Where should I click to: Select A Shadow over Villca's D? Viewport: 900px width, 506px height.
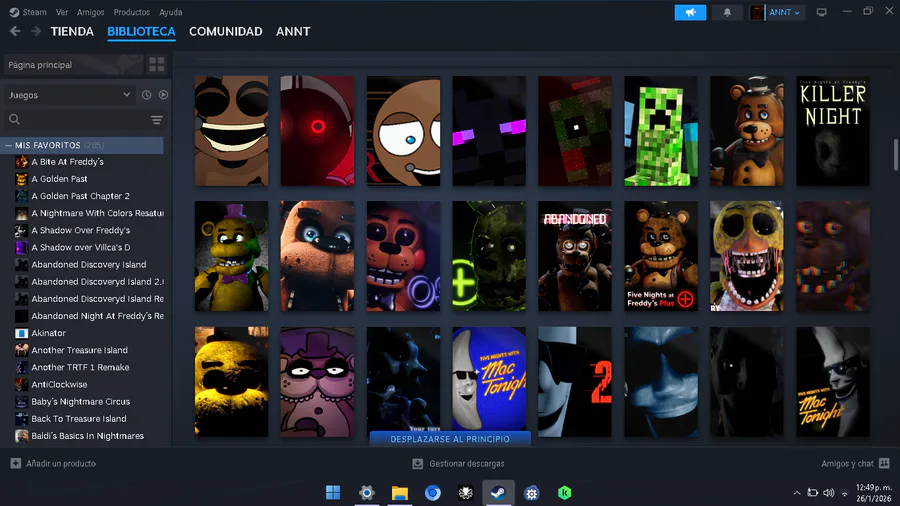(x=80, y=247)
